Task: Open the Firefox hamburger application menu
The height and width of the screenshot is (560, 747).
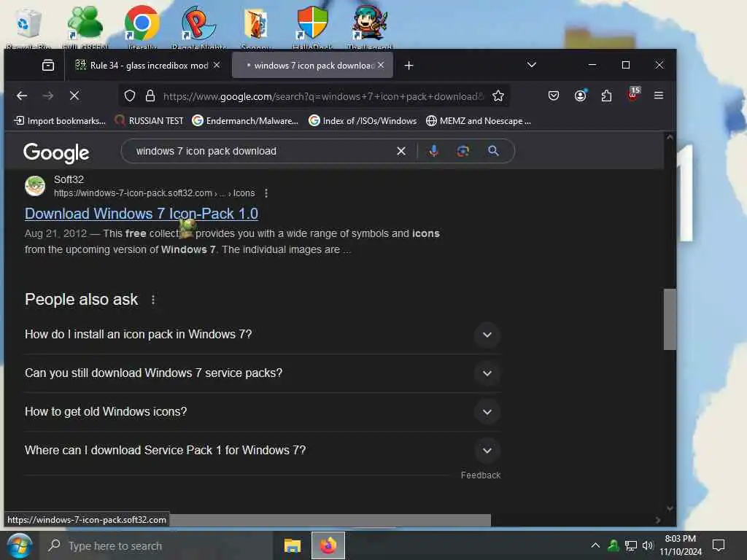Action: coord(659,96)
